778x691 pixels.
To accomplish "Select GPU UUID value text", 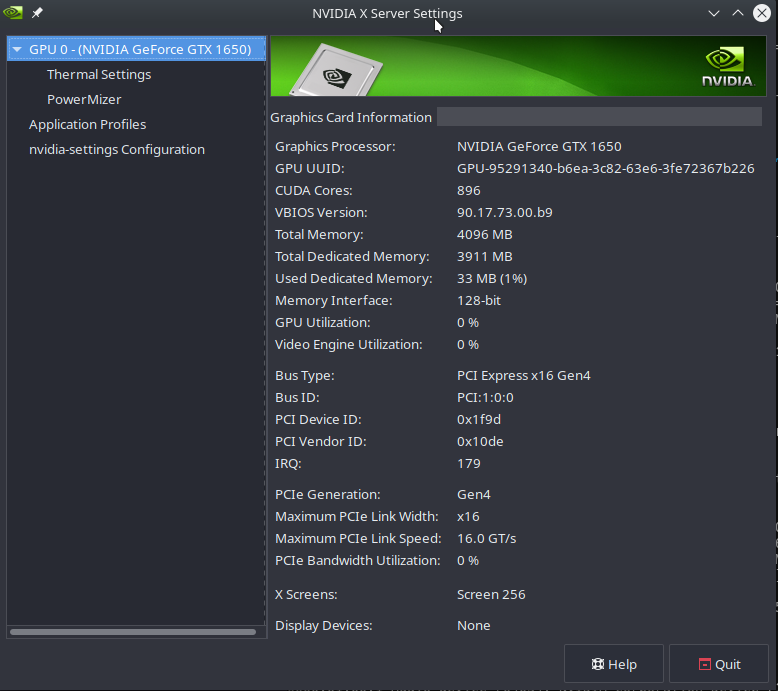I will [x=605, y=169].
